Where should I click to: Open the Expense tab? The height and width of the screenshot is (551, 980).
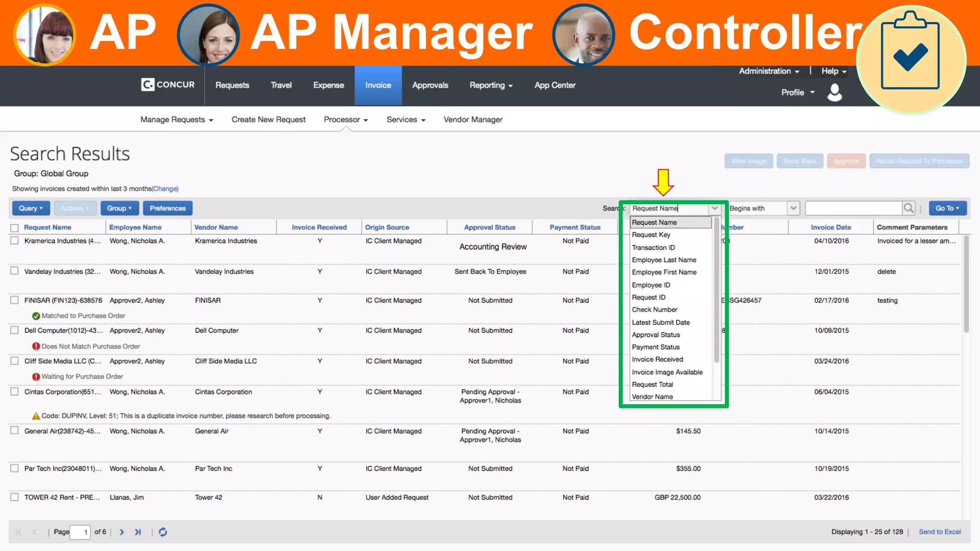point(328,85)
